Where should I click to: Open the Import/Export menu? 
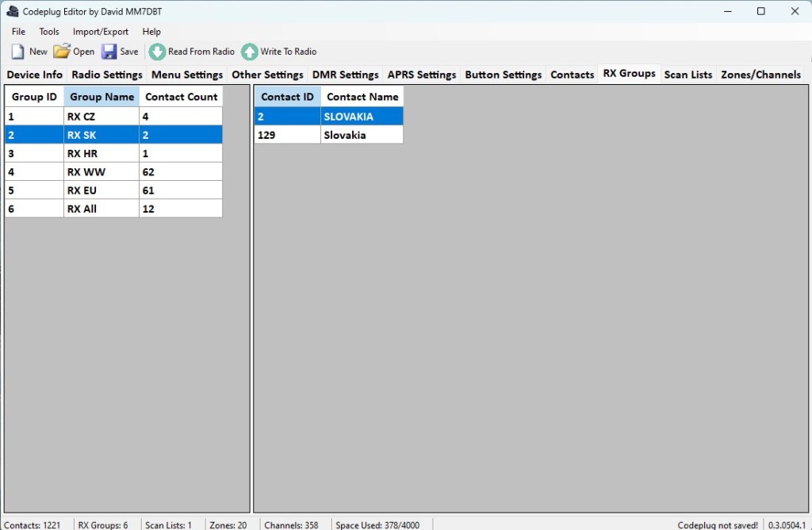(101, 32)
